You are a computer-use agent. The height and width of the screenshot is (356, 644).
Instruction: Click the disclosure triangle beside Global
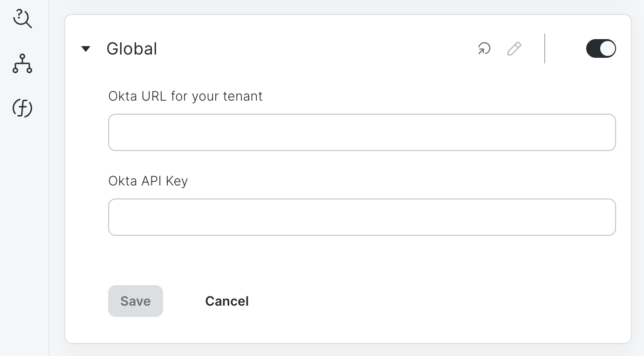(86, 48)
